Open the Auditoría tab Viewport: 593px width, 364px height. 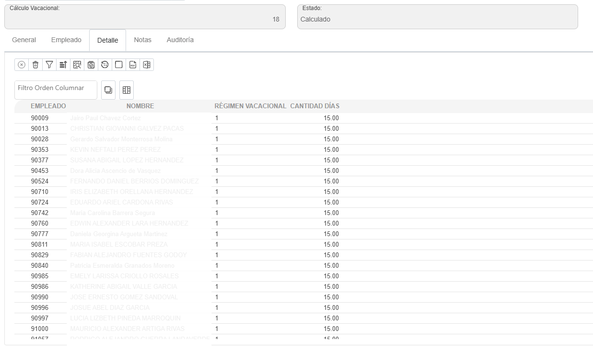click(180, 40)
